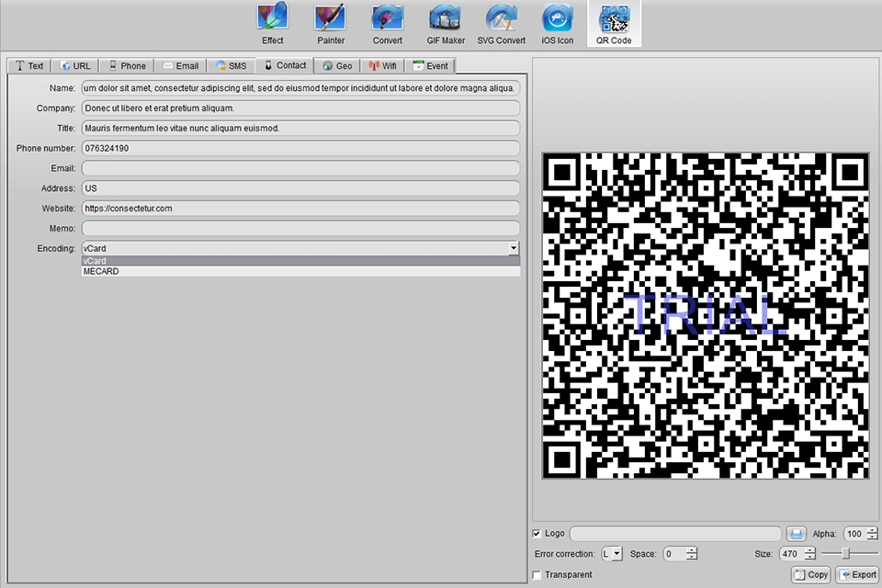Viewport: 882px width, 588px height.
Task: Open the QR Code tool
Action: [x=613, y=24]
